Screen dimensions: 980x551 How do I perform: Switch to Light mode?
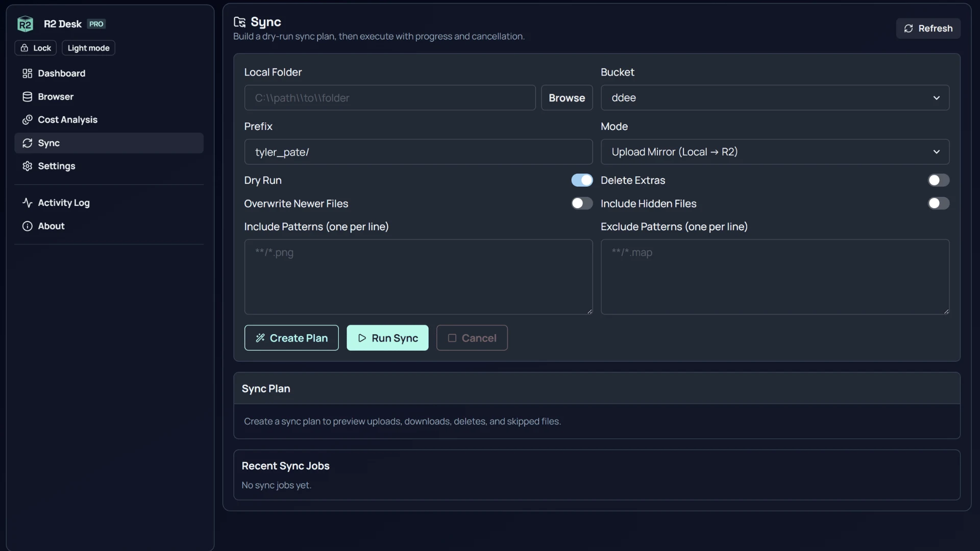(x=88, y=48)
